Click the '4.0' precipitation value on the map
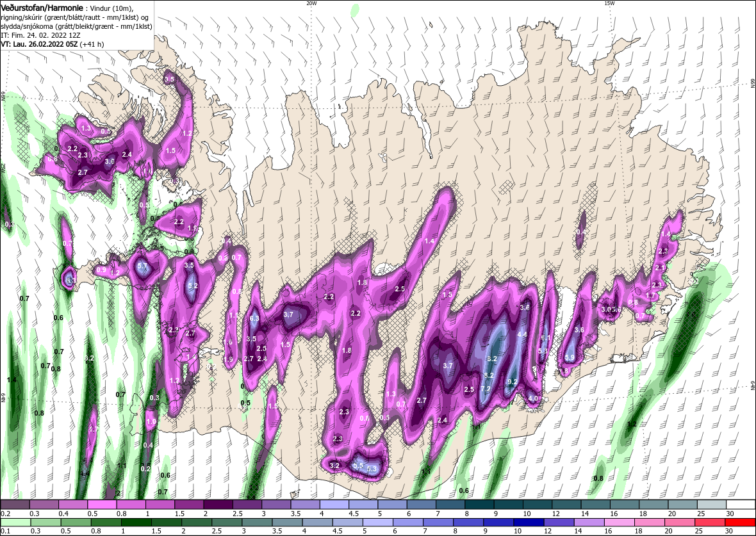 point(533,398)
